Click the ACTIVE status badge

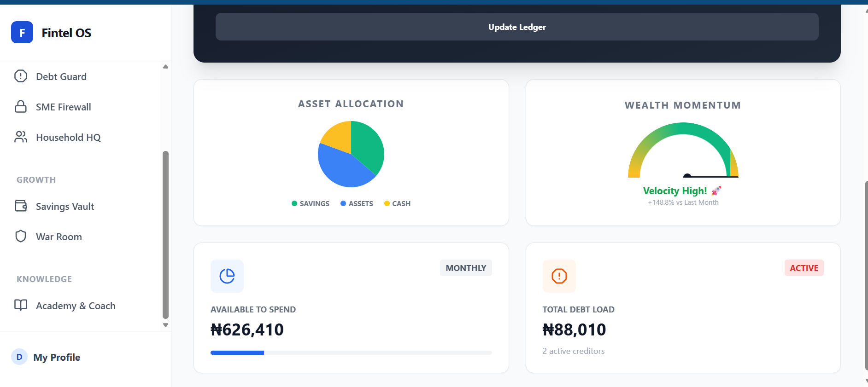coord(804,268)
